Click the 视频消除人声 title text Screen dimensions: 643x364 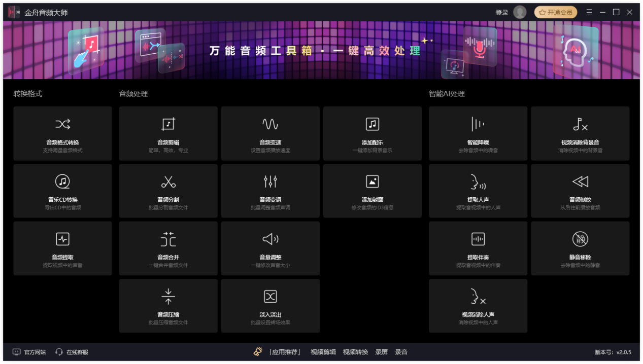point(478,315)
